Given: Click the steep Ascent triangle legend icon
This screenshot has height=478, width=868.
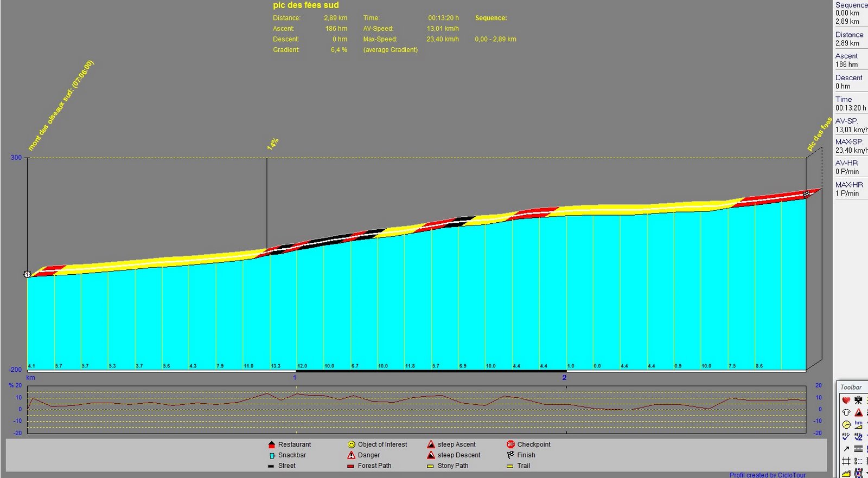Looking at the screenshot, I should 431,444.
